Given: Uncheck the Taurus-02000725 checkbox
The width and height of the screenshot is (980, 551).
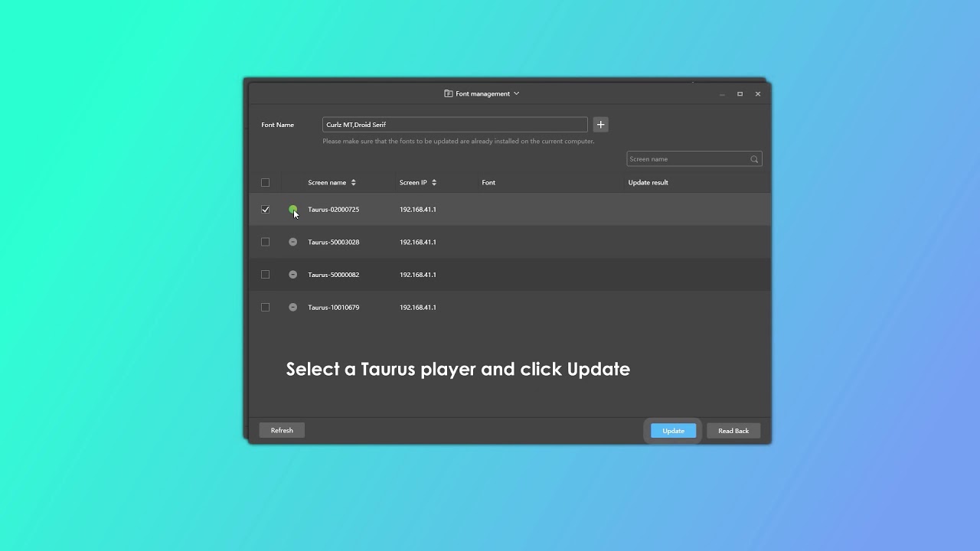Looking at the screenshot, I should click(x=265, y=209).
